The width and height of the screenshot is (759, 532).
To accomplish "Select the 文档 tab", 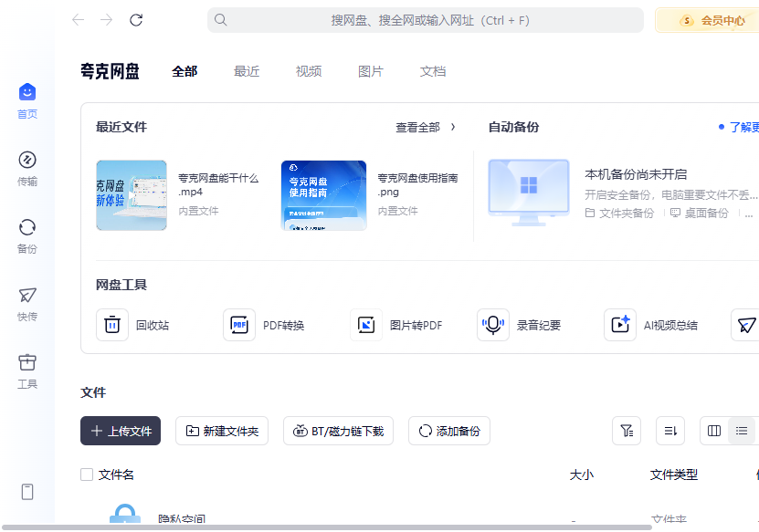I will pos(433,71).
